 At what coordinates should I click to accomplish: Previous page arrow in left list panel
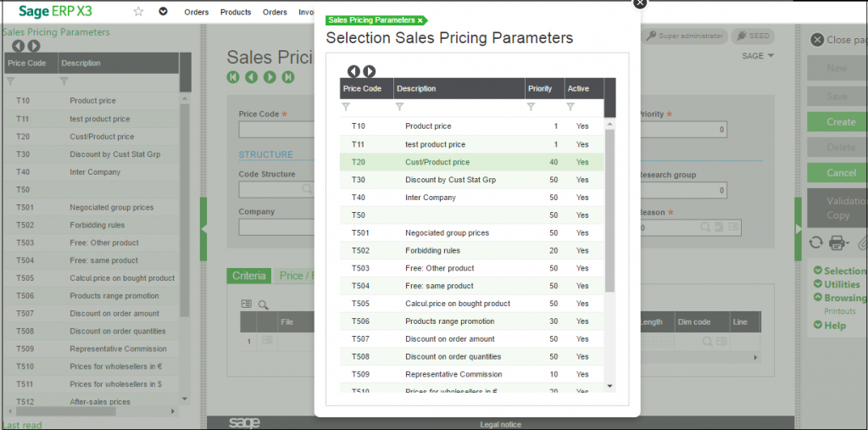[x=19, y=46]
